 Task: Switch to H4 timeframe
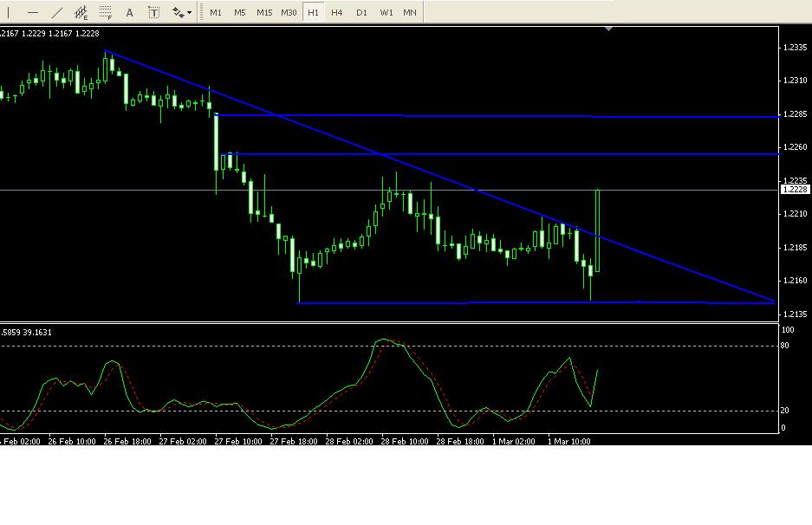[337, 12]
